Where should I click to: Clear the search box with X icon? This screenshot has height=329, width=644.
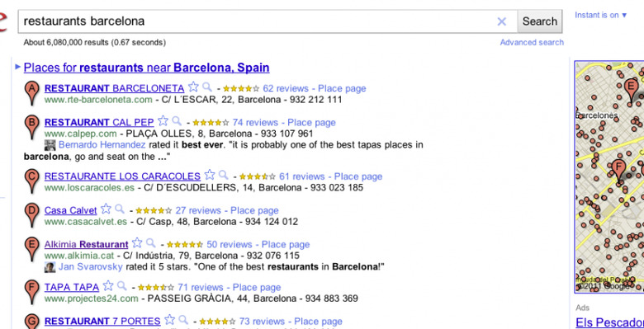pos(501,21)
